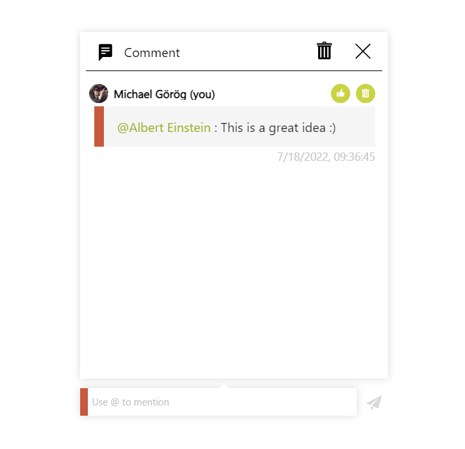Click the red color bar beside the comment
Viewport: 465px width, 449px height.
(x=99, y=126)
